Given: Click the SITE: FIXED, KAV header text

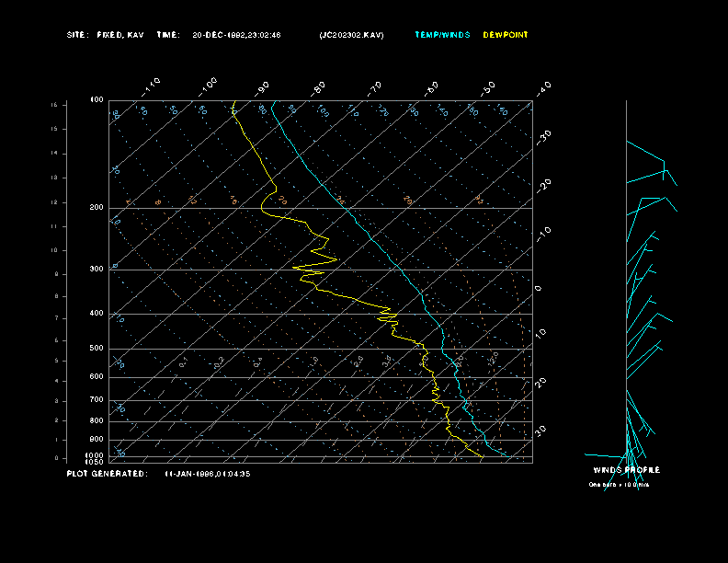Looking at the screenshot, I should point(106,35).
